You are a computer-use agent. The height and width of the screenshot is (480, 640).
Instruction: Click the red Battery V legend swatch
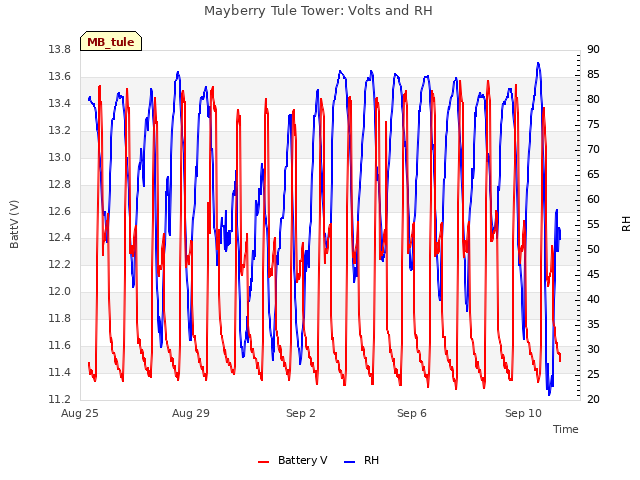[x=264, y=462]
